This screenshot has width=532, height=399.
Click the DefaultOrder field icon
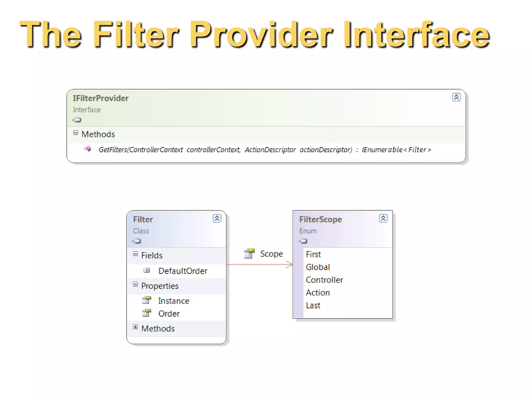147,270
